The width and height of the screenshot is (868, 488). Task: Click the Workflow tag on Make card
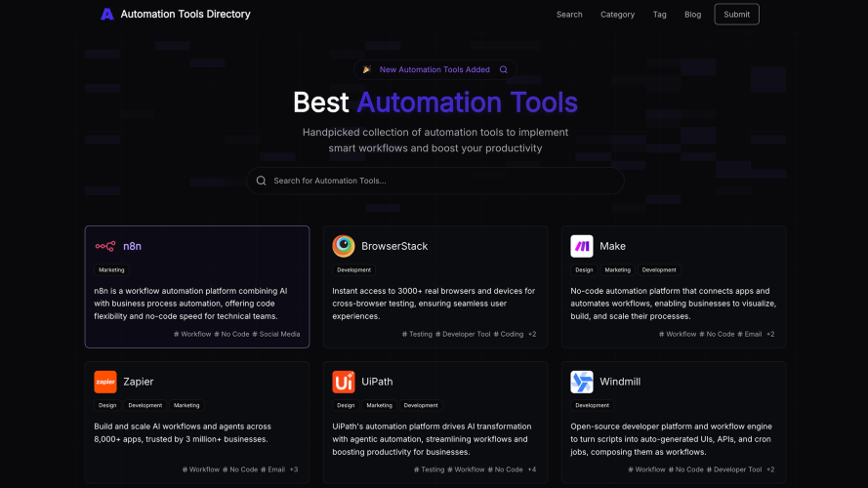point(678,334)
